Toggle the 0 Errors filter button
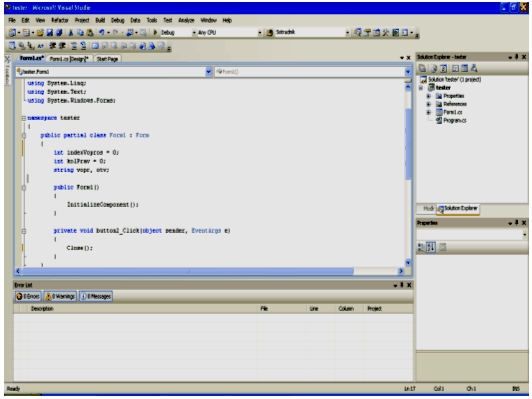 coord(28,297)
